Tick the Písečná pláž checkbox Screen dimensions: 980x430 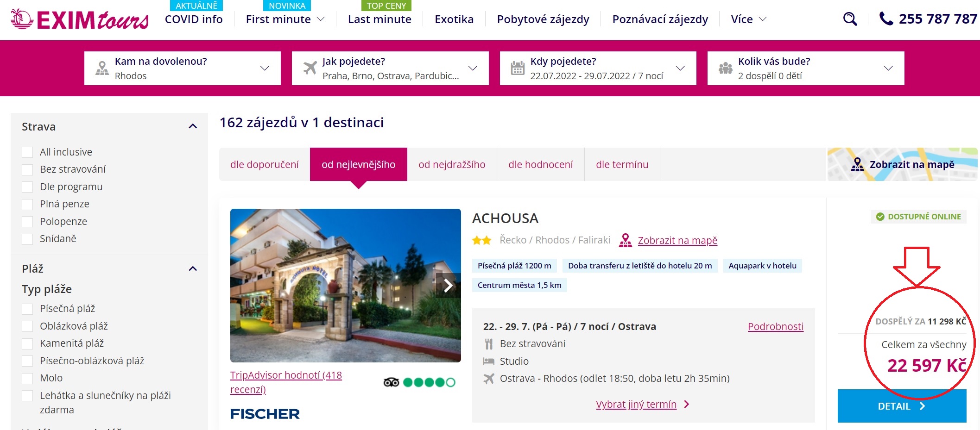click(27, 309)
